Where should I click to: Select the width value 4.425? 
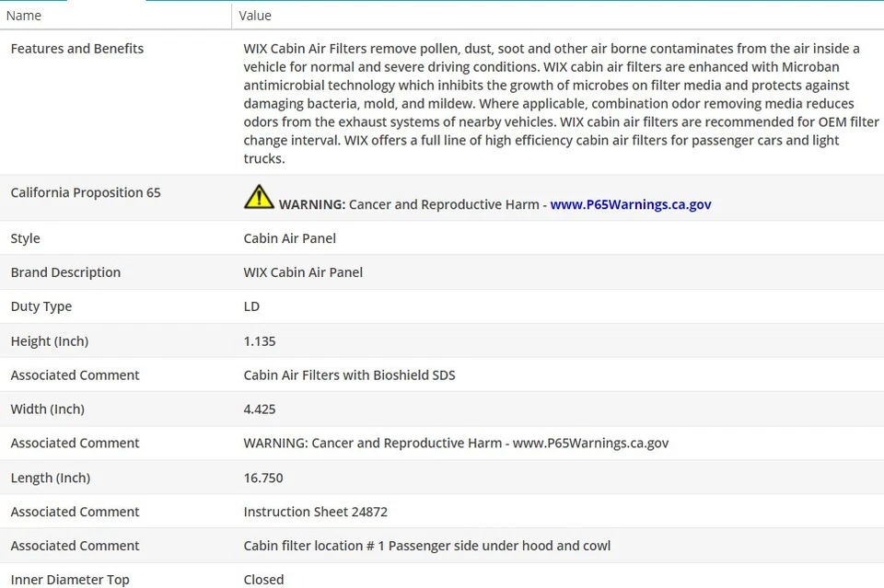[x=260, y=409]
